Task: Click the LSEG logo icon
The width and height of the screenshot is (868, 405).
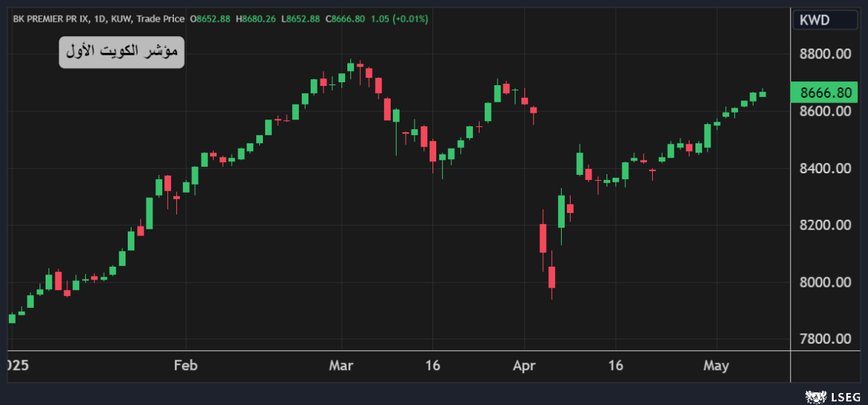Action: click(x=814, y=396)
